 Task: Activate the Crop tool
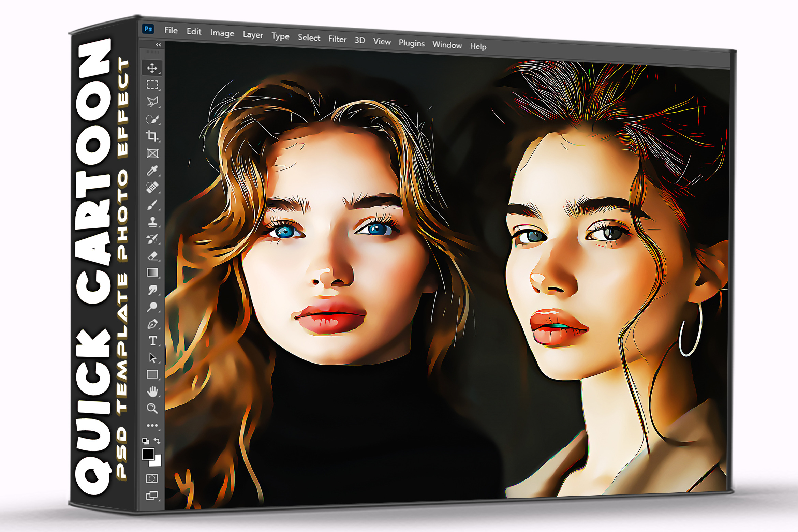(x=152, y=136)
